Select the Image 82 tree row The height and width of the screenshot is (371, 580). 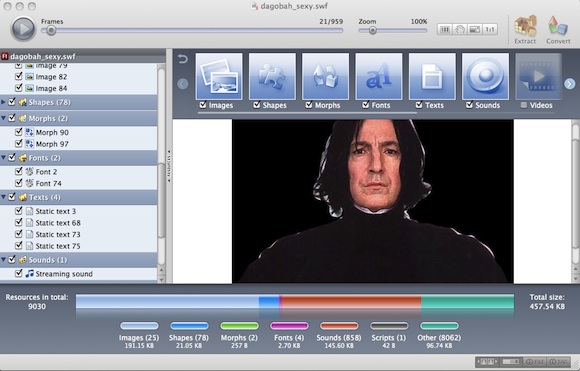[78, 77]
